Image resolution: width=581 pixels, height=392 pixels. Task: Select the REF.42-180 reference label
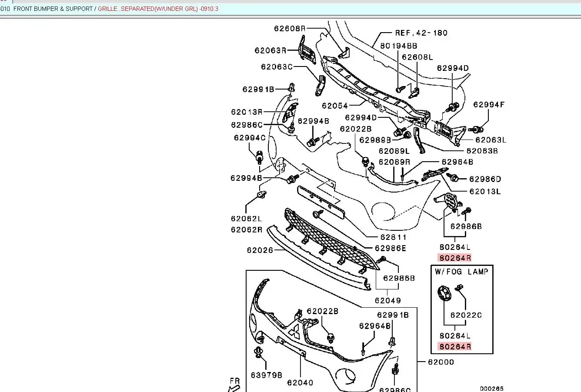pyautogui.click(x=421, y=33)
